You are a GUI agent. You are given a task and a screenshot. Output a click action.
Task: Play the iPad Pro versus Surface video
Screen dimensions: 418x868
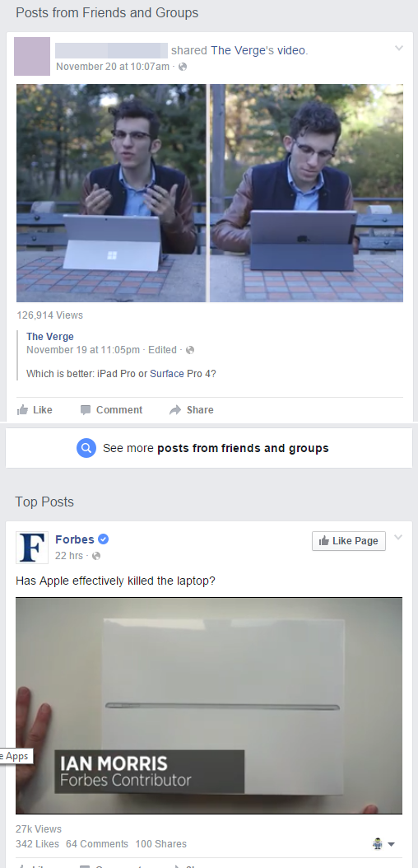(210, 193)
